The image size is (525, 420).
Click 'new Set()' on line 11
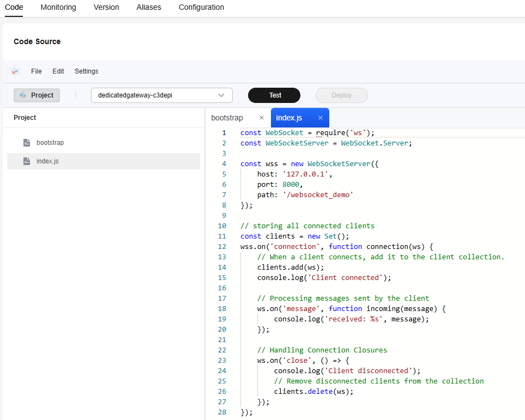pos(326,236)
